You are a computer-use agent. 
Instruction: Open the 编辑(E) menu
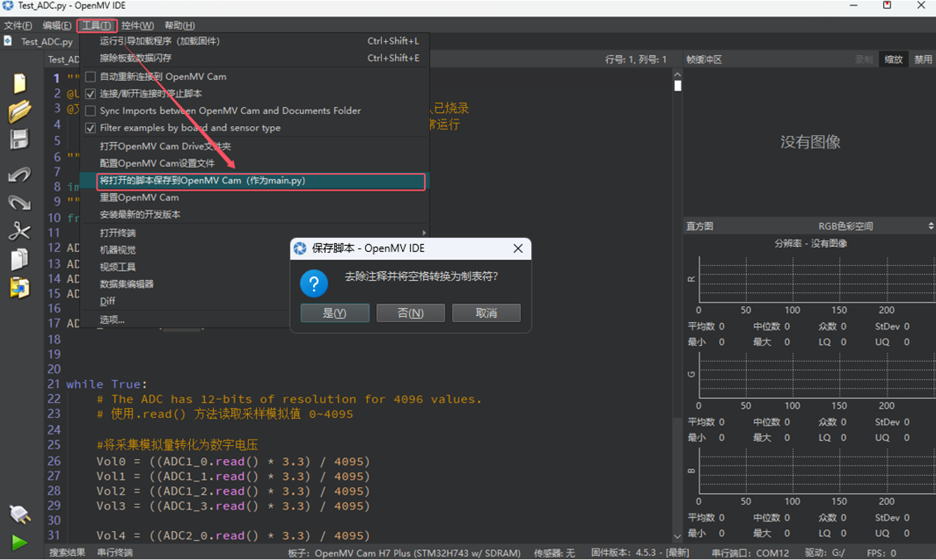pyautogui.click(x=57, y=26)
